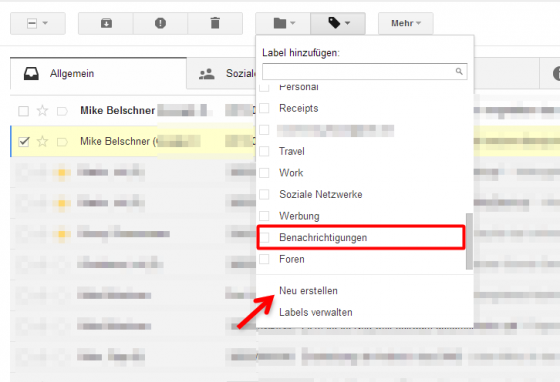Open the Move-to folder dropdown

coord(283,24)
